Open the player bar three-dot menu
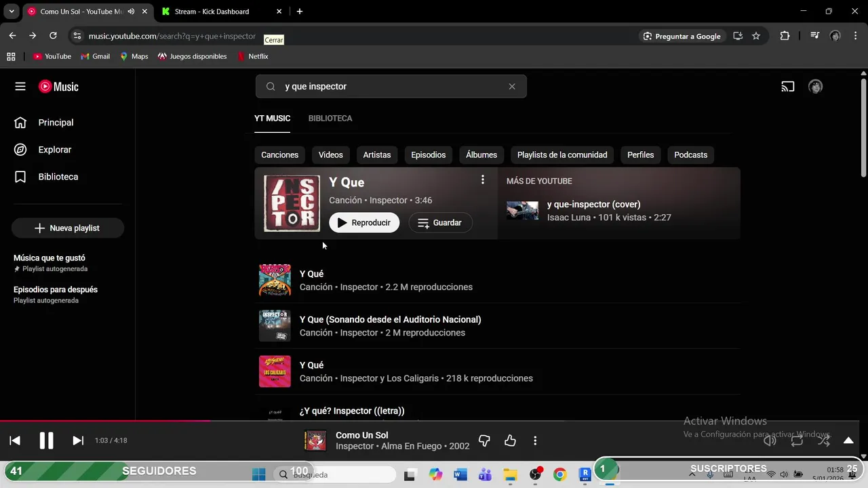 coord(535,441)
